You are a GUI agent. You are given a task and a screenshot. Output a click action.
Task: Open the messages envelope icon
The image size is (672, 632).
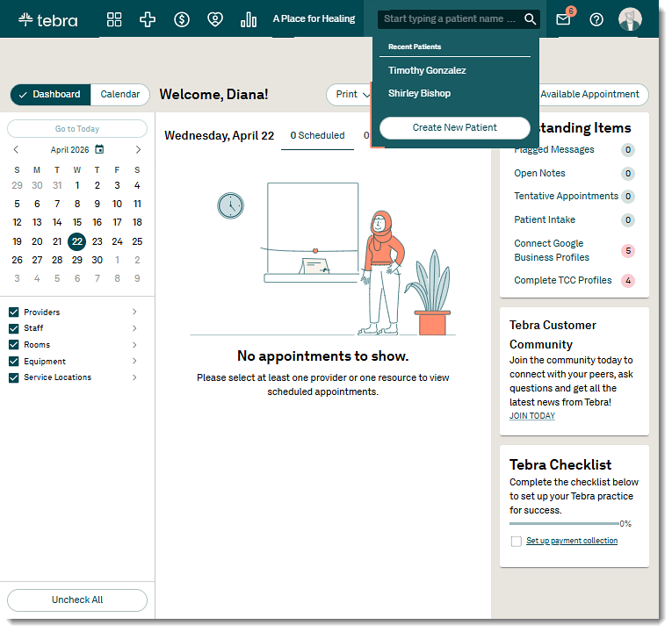pyautogui.click(x=563, y=19)
